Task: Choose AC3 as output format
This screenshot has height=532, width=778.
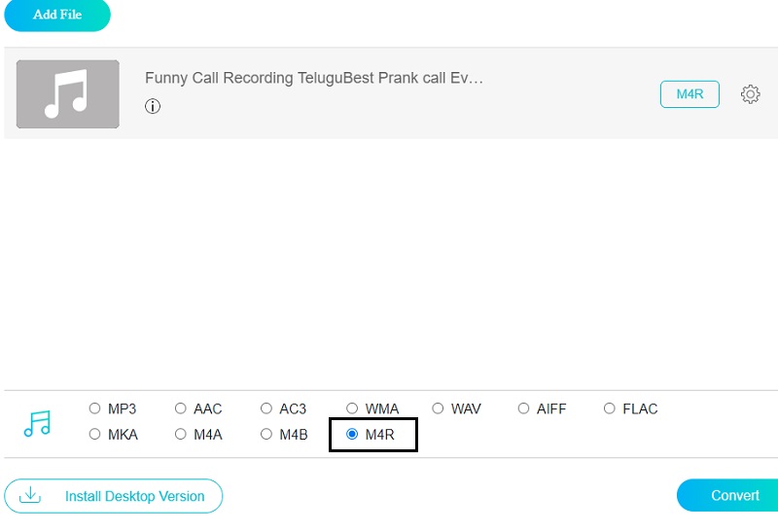Action: (x=266, y=408)
